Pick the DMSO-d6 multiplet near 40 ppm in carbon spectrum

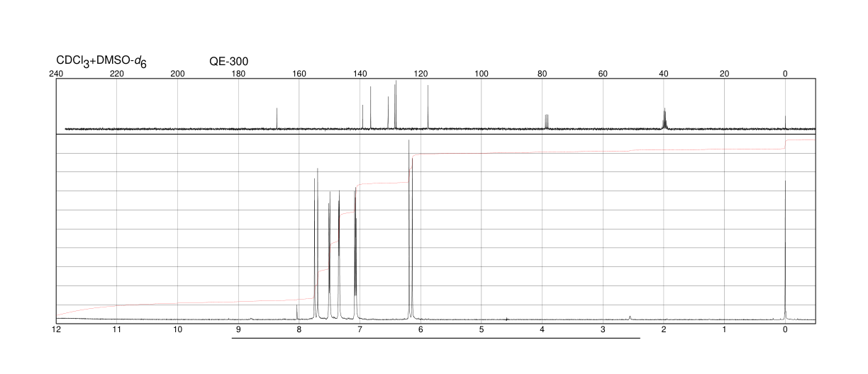click(664, 118)
